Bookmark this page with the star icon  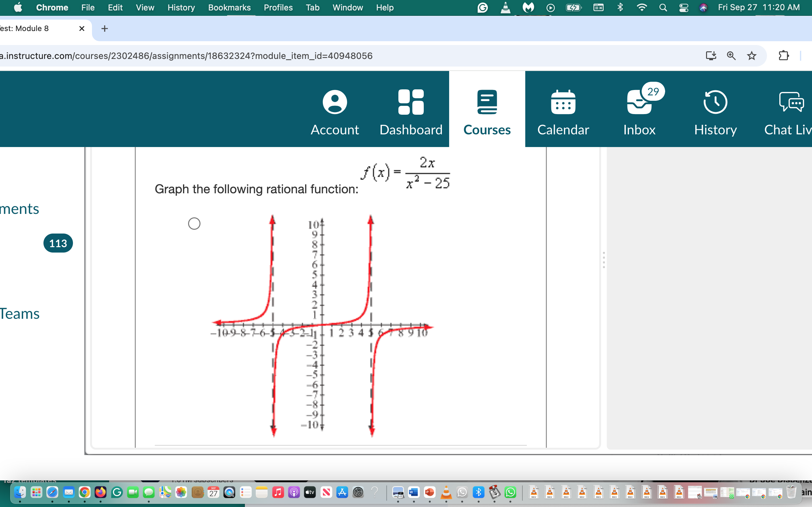coord(752,56)
